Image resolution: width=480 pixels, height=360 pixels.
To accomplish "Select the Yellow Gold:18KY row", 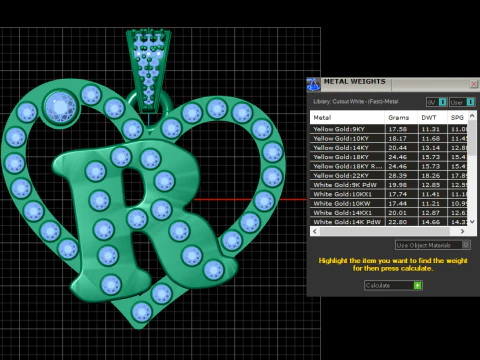I will (389, 157).
